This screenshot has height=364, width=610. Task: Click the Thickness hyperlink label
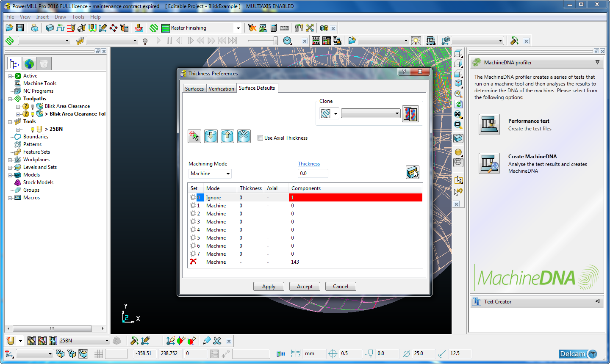[x=309, y=164]
